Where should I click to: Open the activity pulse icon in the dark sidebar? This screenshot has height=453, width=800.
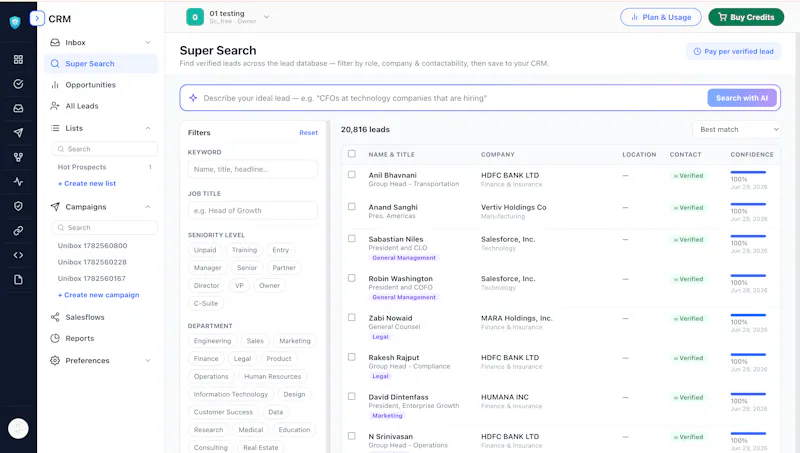(18, 182)
